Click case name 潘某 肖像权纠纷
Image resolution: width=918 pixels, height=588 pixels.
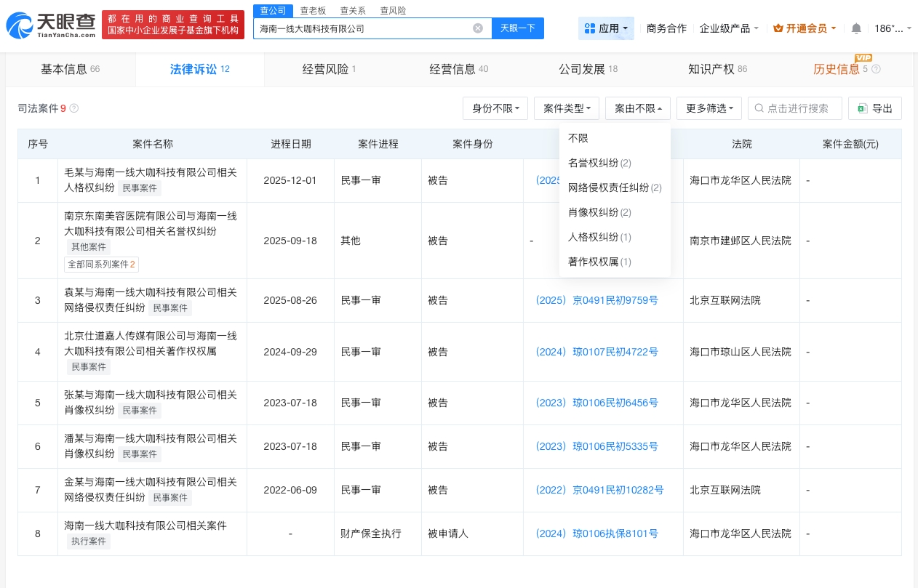[x=151, y=446]
